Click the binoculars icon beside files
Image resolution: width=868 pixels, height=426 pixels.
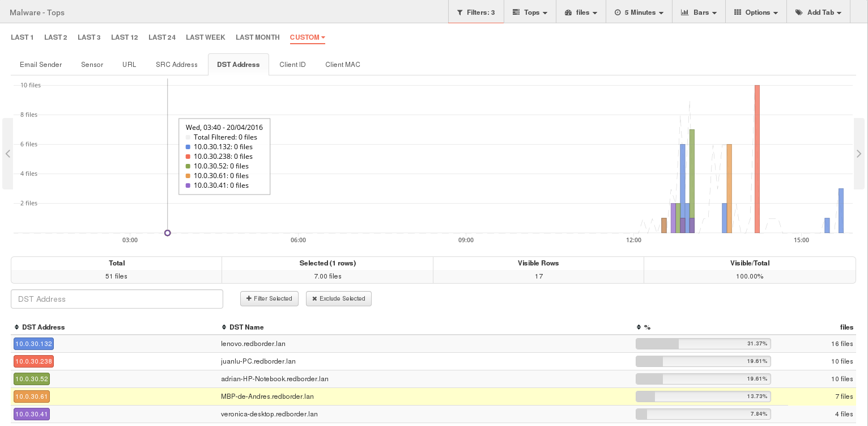coord(568,12)
